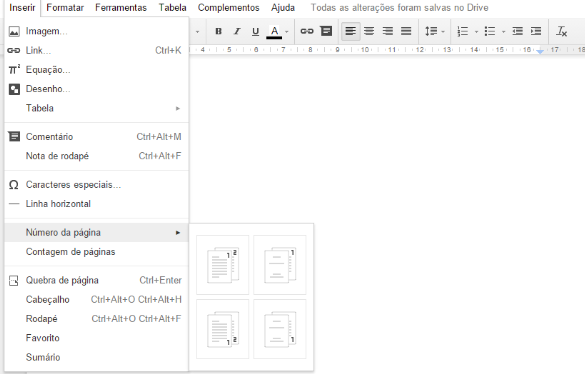Choose bottom-right numbering skipping first page
The height and width of the screenshot is (374, 585).
click(x=280, y=329)
